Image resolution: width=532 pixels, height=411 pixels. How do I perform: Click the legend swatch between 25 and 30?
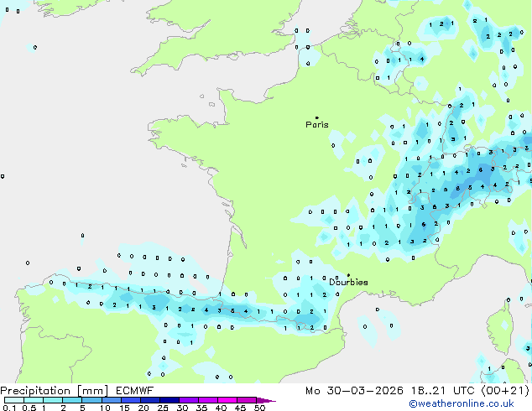pyautogui.click(x=169, y=400)
